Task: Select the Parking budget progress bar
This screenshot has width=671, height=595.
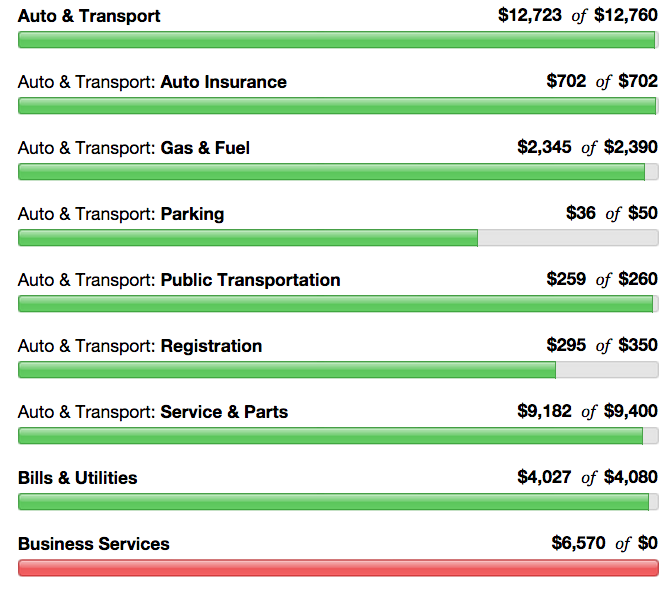Action: coord(338,238)
